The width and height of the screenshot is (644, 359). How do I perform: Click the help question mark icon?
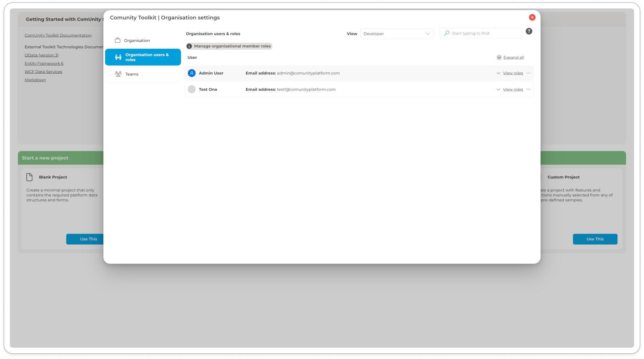pyautogui.click(x=529, y=31)
